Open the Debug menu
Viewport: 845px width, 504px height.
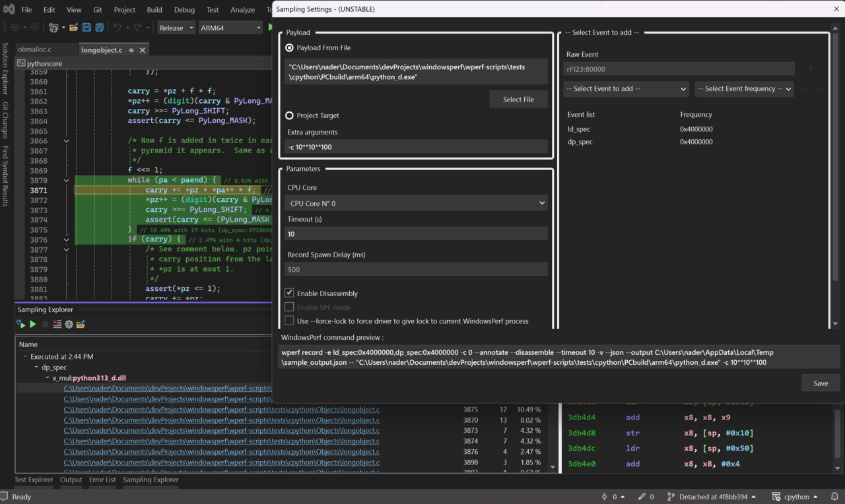point(184,9)
